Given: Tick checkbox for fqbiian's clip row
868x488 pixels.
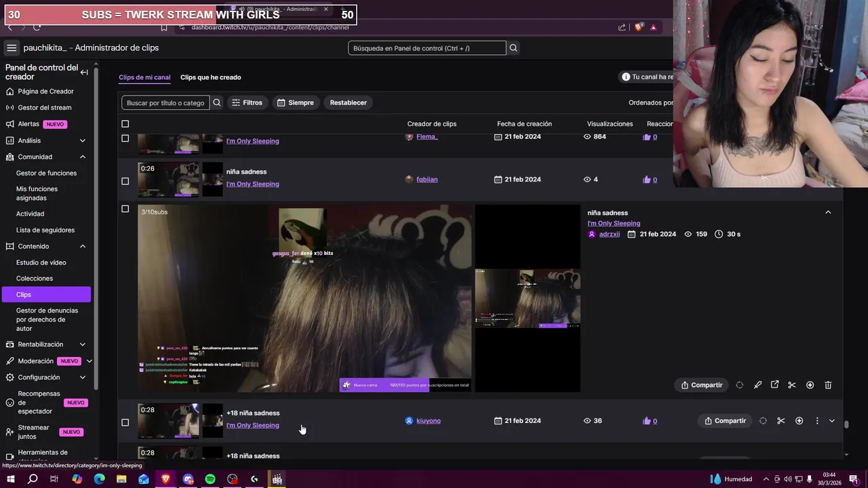Looking at the screenshot, I should [125, 181].
